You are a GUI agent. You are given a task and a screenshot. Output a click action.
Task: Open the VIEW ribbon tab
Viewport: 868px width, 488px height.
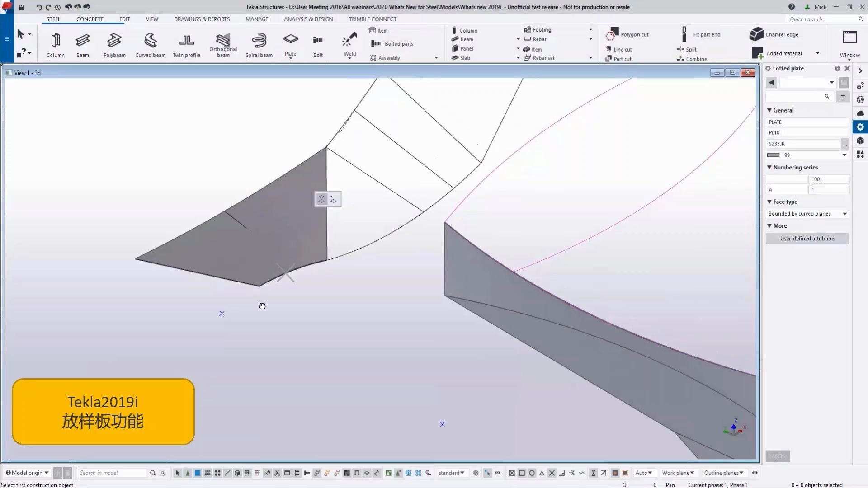(152, 19)
